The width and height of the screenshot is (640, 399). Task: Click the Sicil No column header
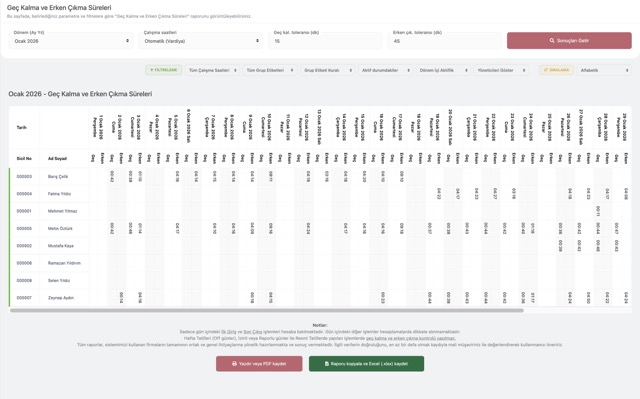coord(24,158)
